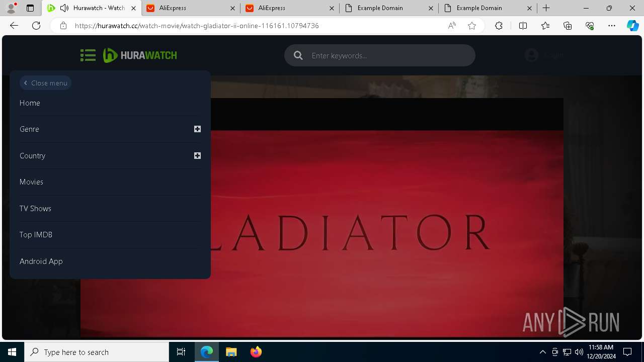
Task: Mute the Hurawatch tab speaker icon
Action: [64, 8]
